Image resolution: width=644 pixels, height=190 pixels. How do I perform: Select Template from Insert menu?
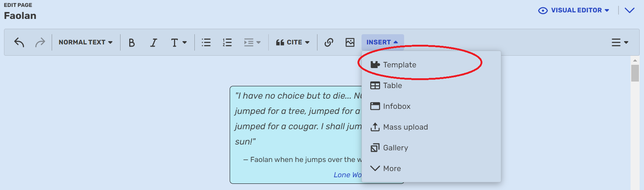pos(399,65)
